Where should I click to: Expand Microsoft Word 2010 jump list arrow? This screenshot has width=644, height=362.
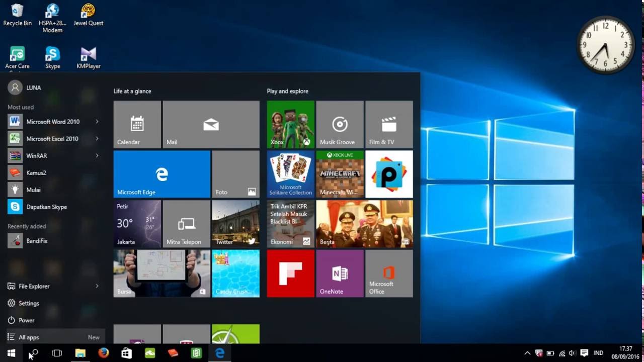point(97,122)
